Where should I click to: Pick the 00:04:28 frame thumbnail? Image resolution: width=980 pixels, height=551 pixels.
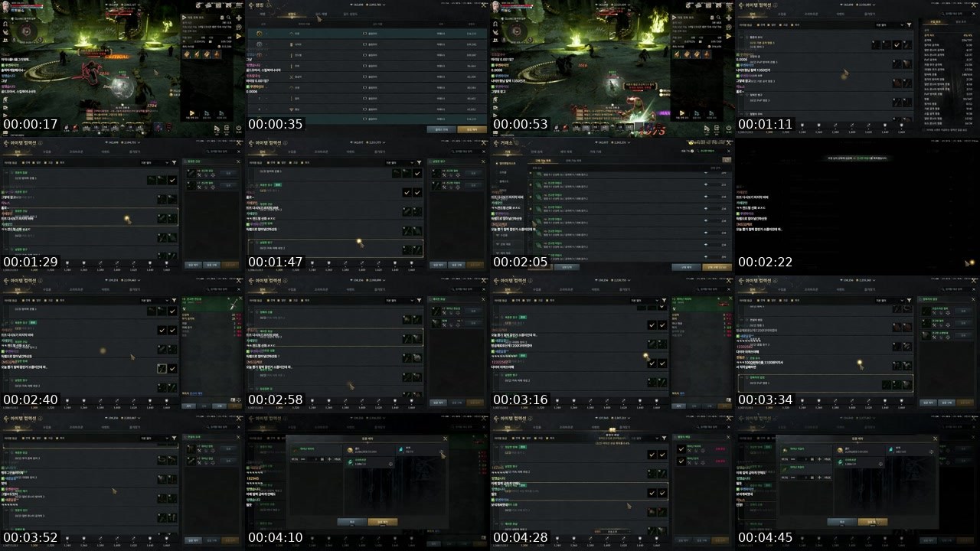[612, 482]
